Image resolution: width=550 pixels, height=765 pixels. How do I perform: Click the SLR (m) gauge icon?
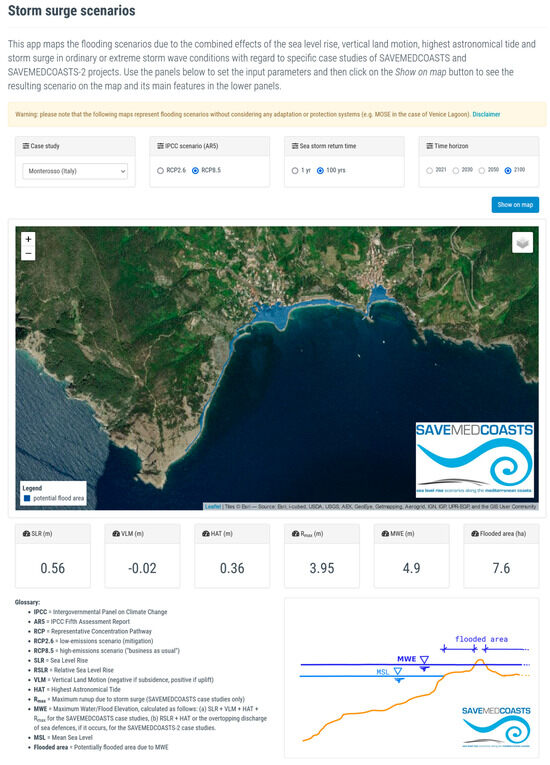26,534
